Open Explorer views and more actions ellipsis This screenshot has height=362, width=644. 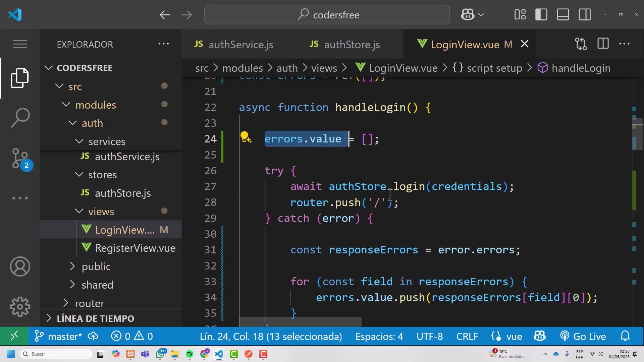[x=164, y=44]
